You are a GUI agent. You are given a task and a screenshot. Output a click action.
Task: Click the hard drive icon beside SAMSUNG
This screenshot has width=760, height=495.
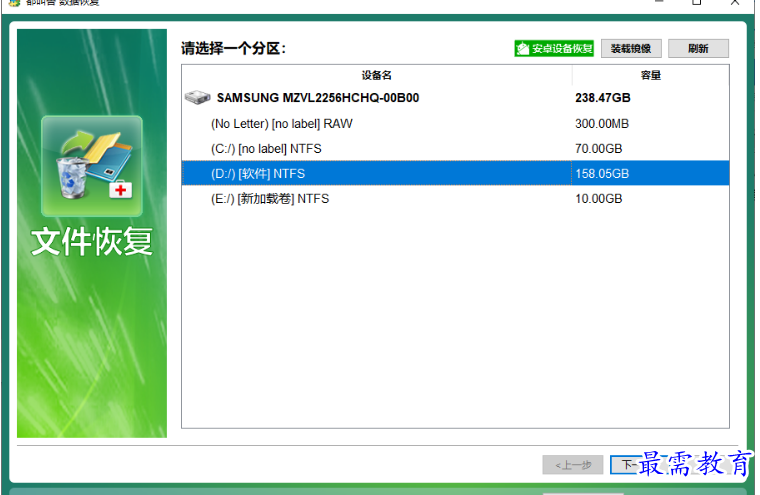click(197, 97)
